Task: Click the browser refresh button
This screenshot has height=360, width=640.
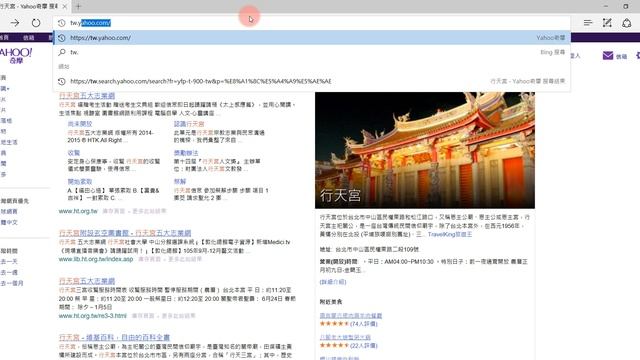Action: (x=36, y=23)
